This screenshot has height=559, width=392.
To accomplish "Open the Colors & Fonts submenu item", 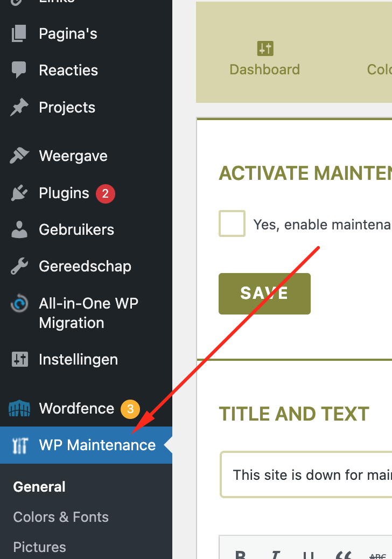I will click(60, 516).
